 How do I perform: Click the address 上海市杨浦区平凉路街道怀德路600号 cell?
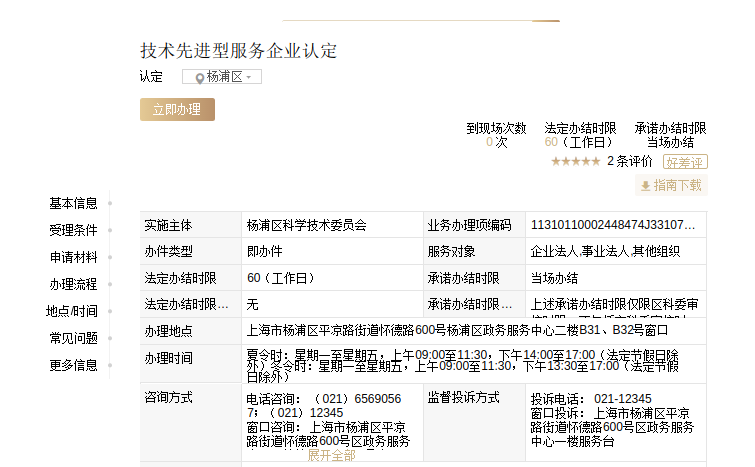click(474, 330)
